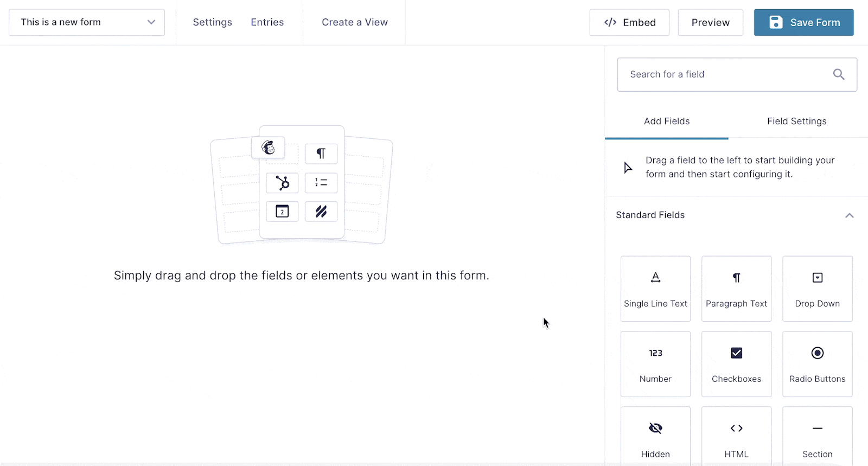Switch to the Field Settings tab
The width and height of the screenshot is (868, 466).
pos(796,121)
